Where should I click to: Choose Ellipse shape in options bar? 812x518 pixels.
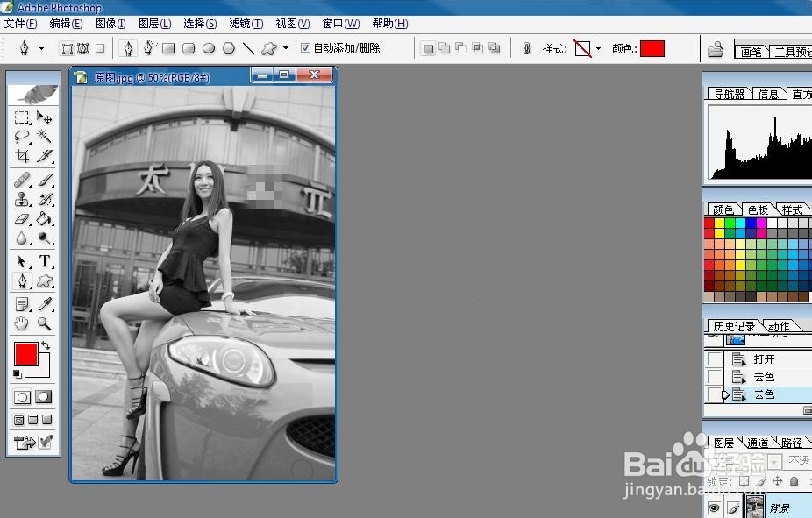pos(209,48)
